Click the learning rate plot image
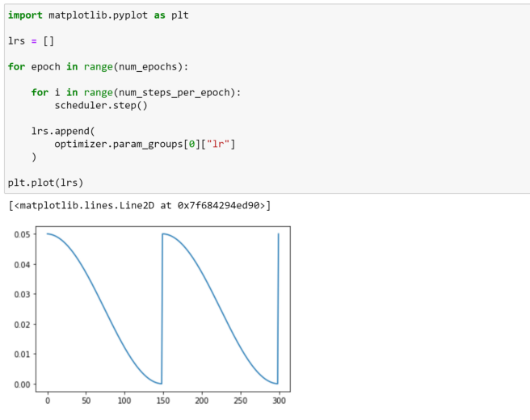Screen dimensions: 530x420 coord(150,315)
